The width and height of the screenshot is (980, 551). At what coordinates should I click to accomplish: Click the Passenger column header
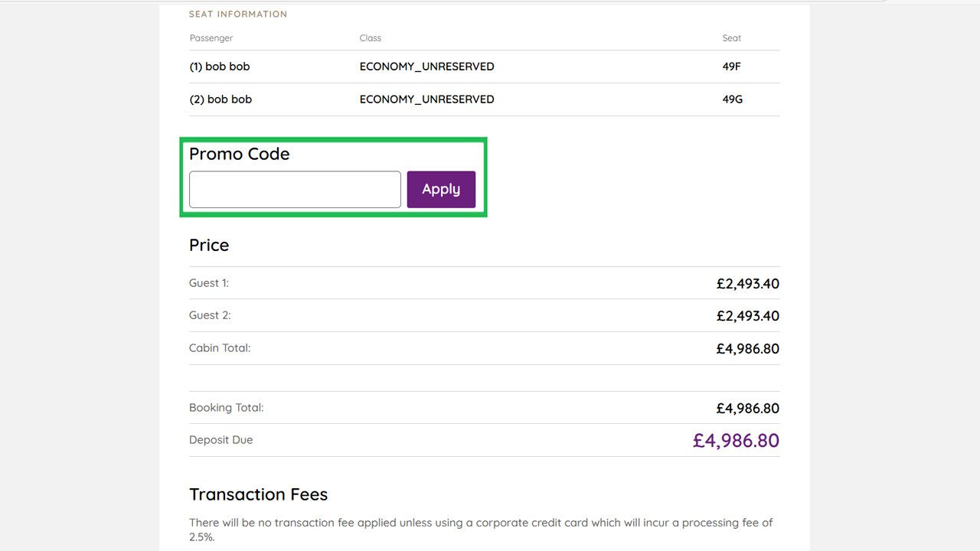211,37
